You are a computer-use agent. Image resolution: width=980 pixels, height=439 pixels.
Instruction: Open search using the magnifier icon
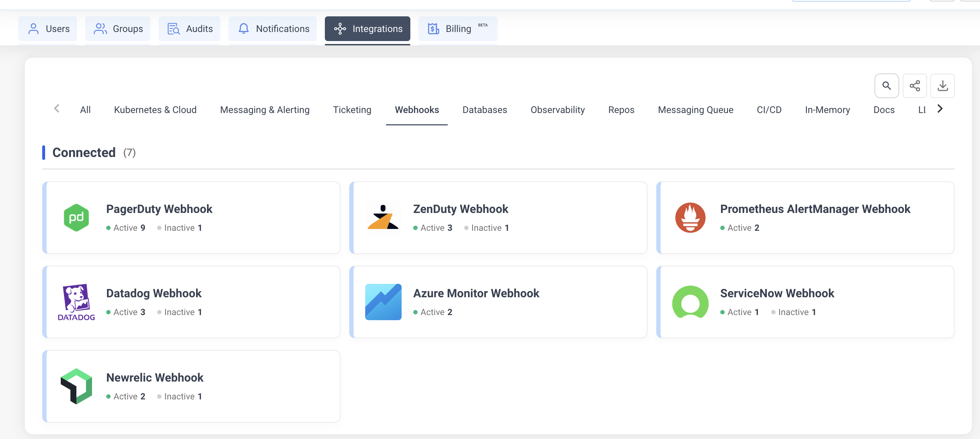click(x=887, y=85)
